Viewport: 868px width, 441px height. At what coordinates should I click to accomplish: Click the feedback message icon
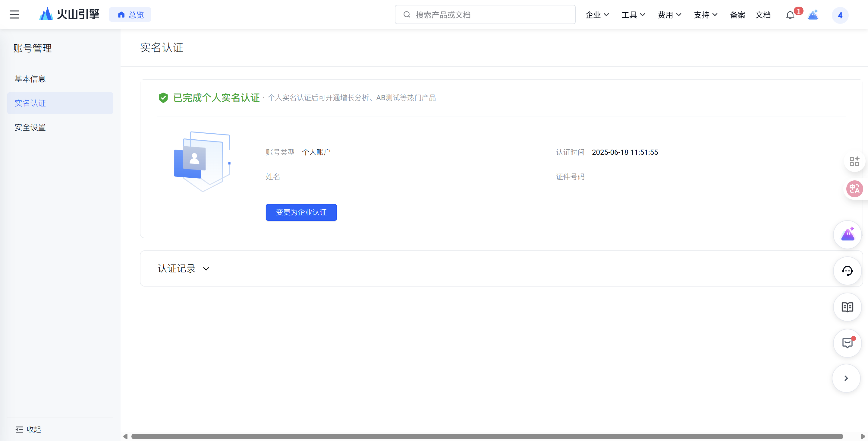pos(847,343)
